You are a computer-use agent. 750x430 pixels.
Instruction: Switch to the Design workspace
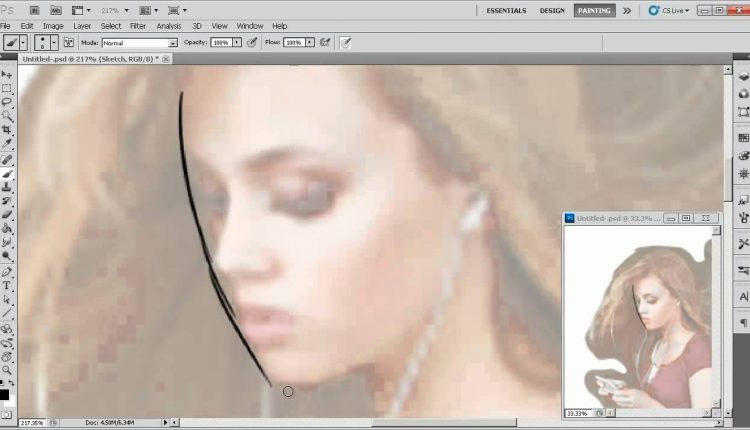coord(552,11)
